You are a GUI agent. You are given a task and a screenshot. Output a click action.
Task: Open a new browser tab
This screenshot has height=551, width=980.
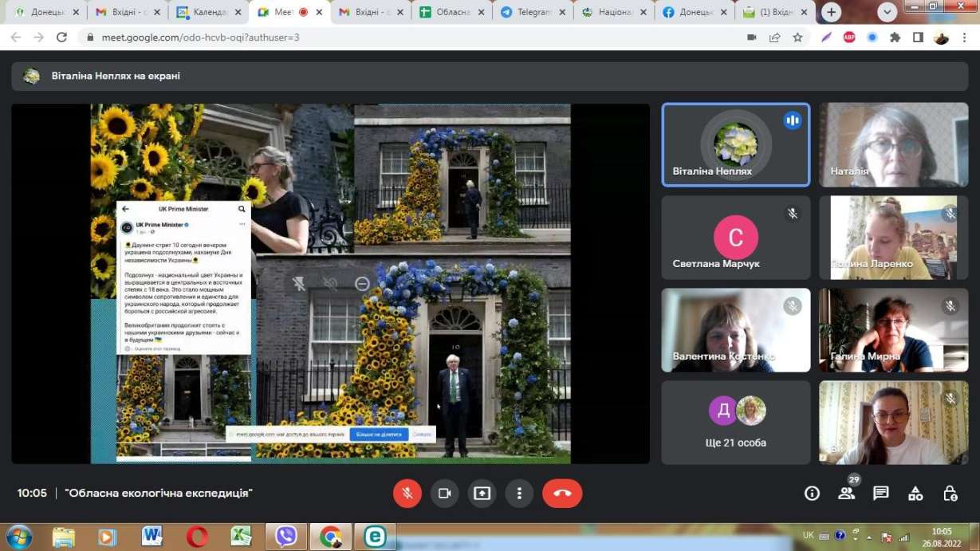[x=832, y=12]
